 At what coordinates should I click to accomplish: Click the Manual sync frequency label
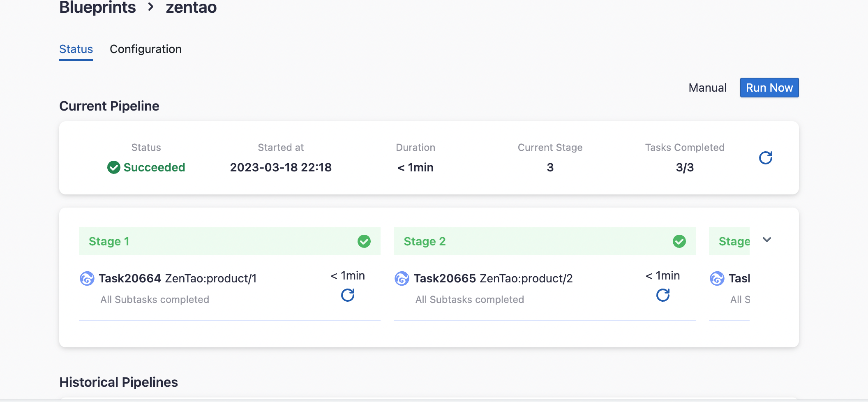click(x=707, y=88)
